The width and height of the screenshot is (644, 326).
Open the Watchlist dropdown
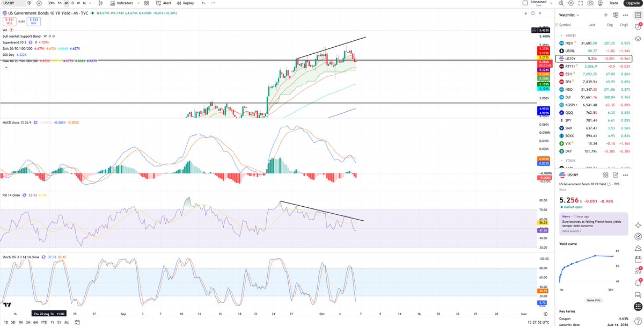tap(569, 15)
